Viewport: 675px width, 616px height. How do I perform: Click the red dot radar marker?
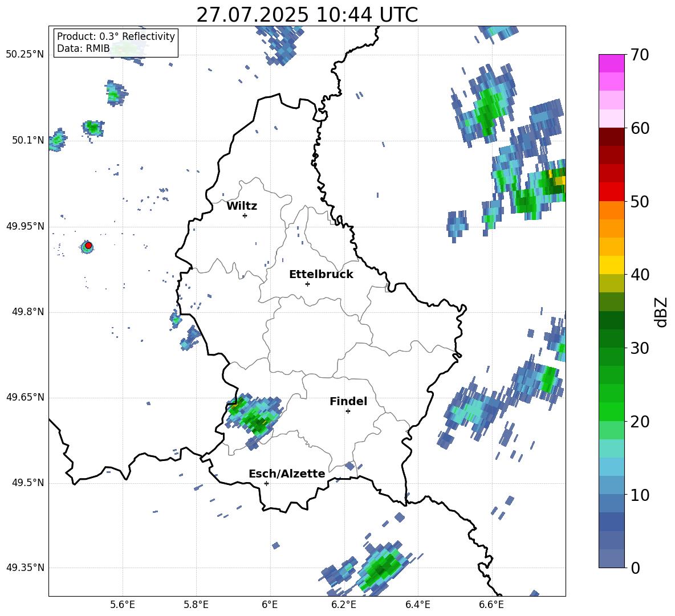[x=88, y=246]
